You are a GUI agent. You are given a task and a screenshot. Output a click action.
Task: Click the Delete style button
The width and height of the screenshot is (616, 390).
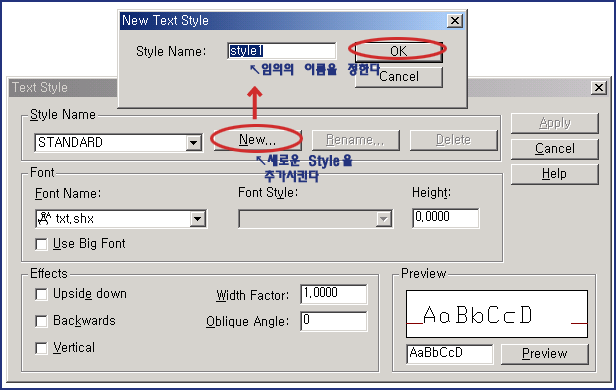[x=453, y=140]
